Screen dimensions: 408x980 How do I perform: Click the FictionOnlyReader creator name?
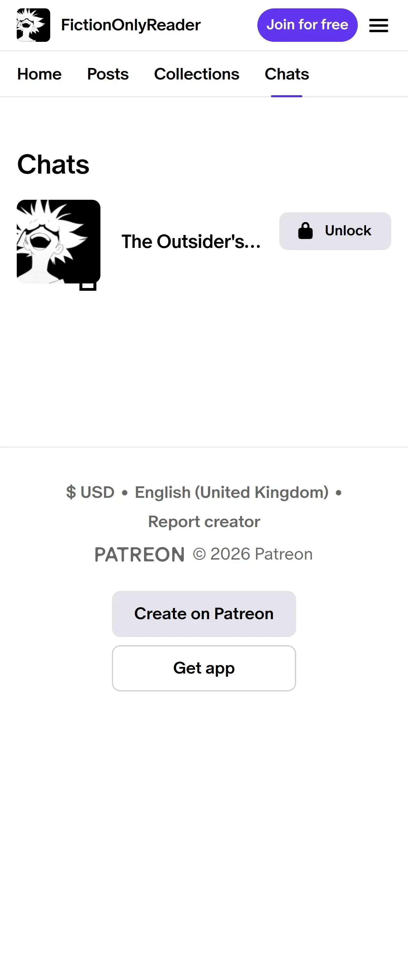130,25
